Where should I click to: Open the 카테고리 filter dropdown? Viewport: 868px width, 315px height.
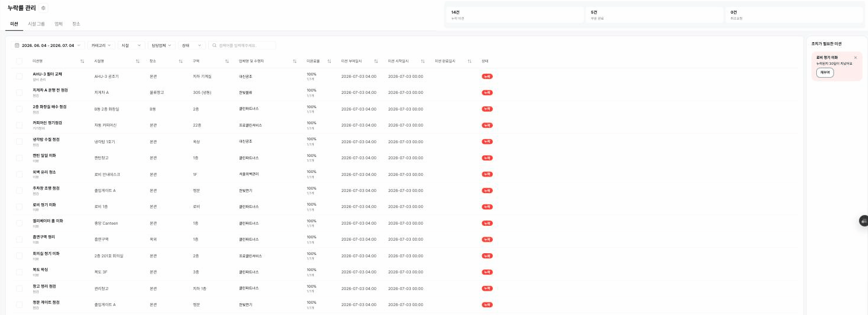(x=102, y=45)
